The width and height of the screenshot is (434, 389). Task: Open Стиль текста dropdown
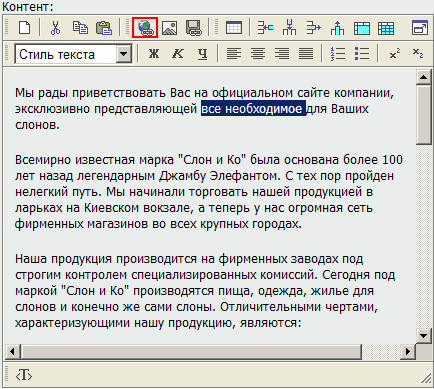(x=124, y=54)
